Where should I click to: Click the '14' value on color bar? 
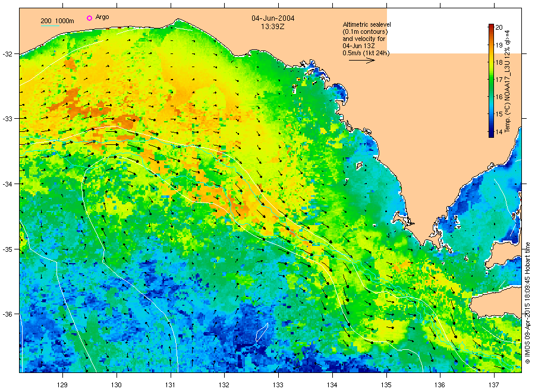pos(499,132)
